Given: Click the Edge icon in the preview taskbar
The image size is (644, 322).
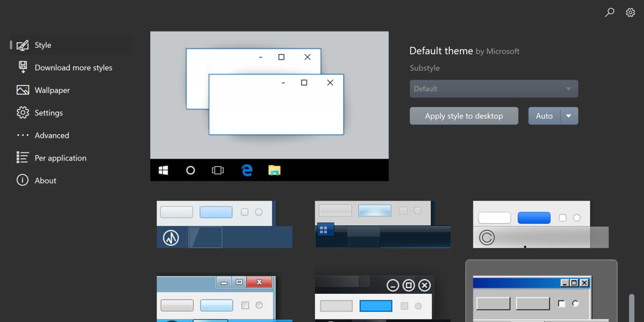Looking at the screenshot, I should [246, 170].
